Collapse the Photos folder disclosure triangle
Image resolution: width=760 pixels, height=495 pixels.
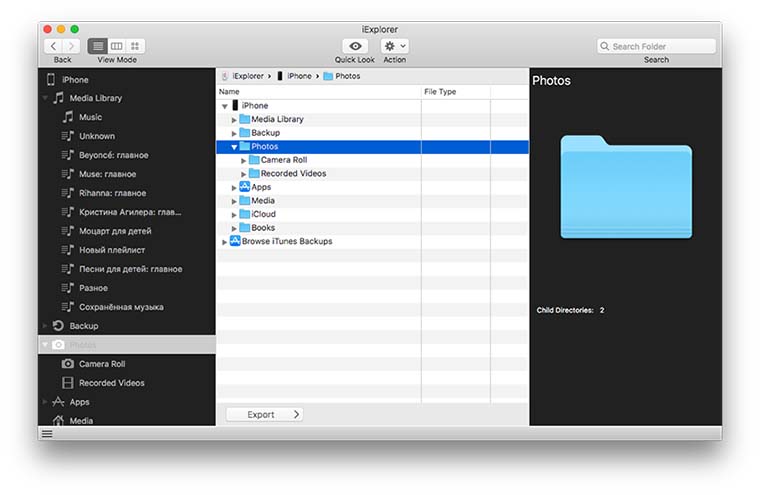pos(234,147)
